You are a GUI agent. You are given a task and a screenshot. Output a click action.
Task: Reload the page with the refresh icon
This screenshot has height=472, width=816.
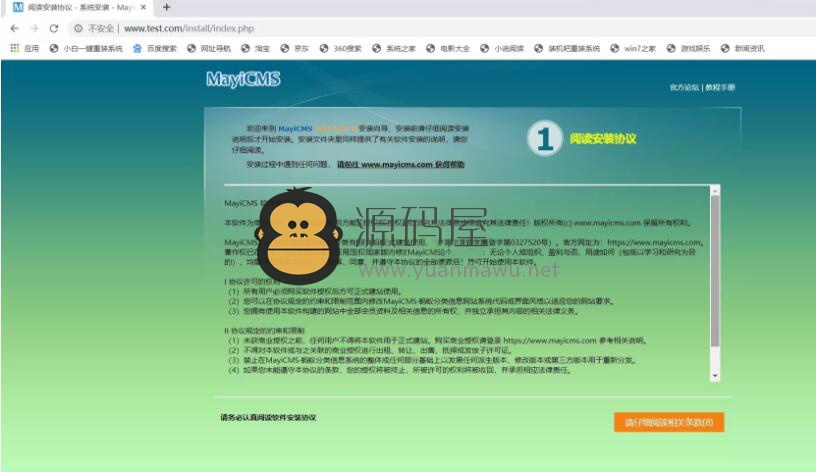coord(54,28)
